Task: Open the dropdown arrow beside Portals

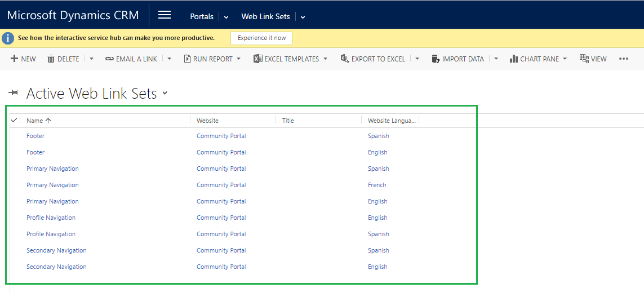Action: click(226, 17)
